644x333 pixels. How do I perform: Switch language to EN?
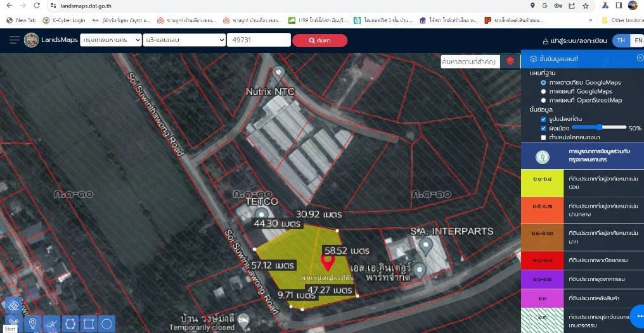638,41
